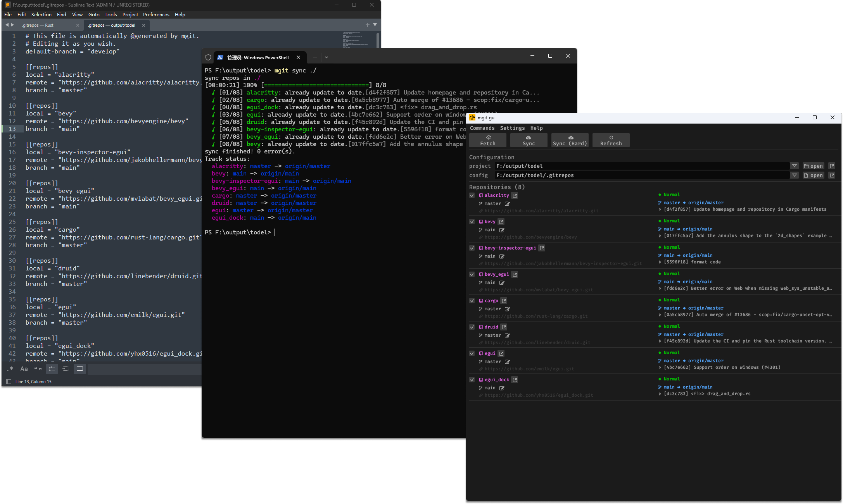The width and height of the screenshot is (843, 504).
Task: Expand config path history dropdown
Action: (795, 175)
